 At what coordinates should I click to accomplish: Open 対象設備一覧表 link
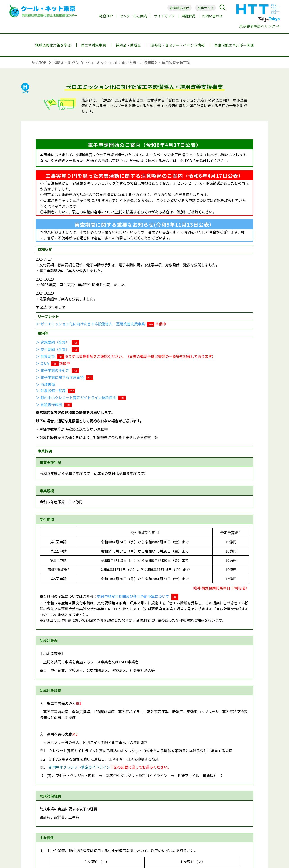[x=53, y=391]
